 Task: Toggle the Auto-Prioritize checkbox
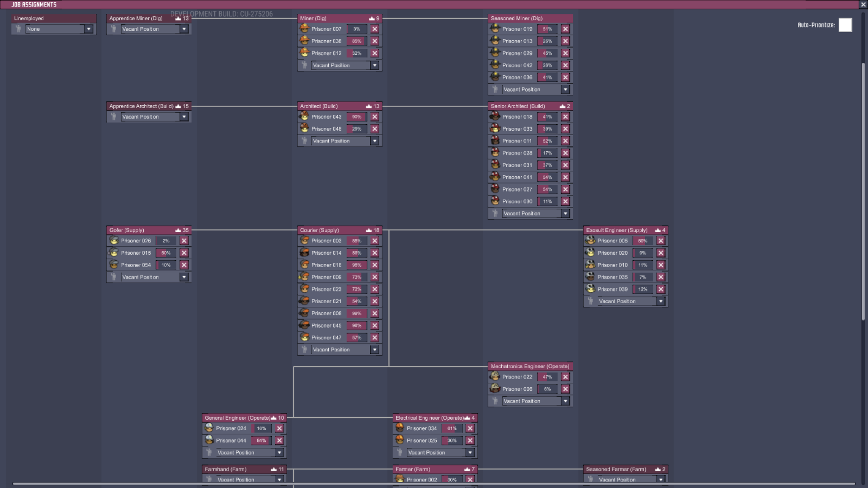tap(844, 25)
